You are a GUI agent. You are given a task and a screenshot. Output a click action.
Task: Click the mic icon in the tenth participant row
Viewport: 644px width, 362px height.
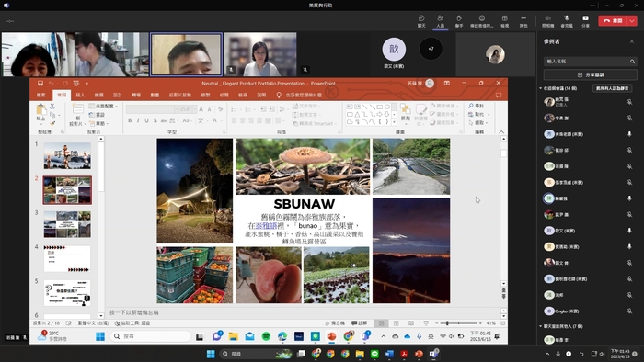click(629, 246)
